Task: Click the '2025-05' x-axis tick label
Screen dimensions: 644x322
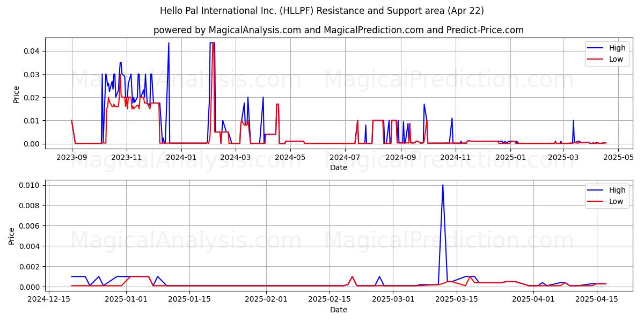Action: [x=617, y=158]
